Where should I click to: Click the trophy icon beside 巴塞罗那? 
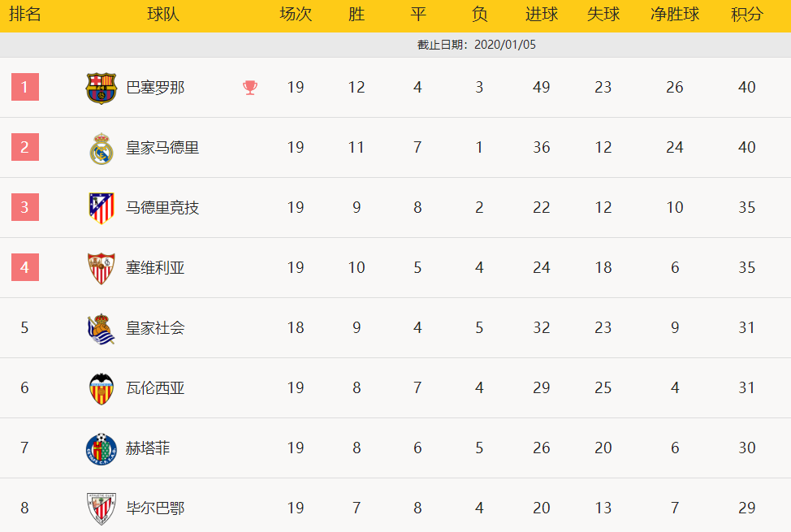click(x=250, y=88)
